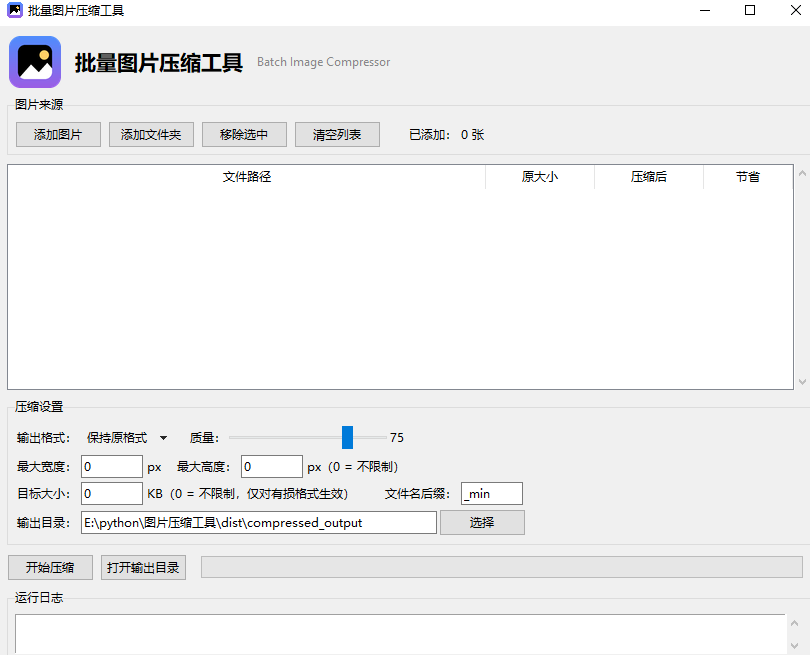810x655 pixels.
Task: Focus the 最大高度 input field
Action: [272, 467]
